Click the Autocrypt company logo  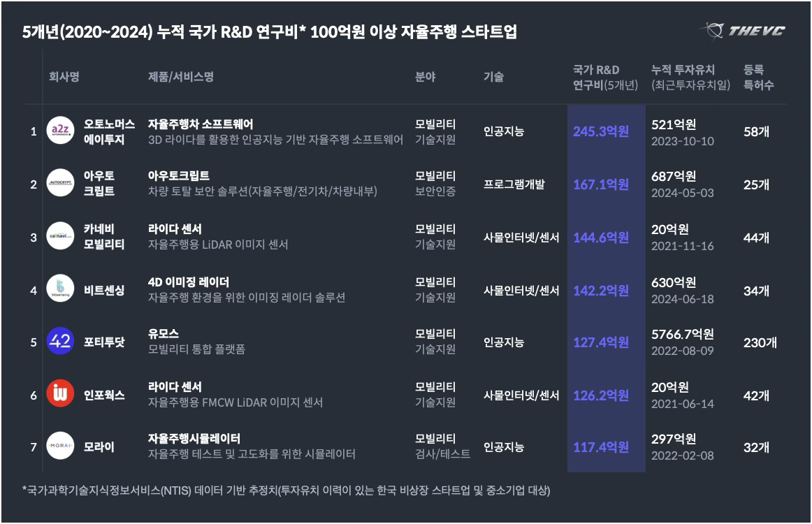(x=60, y=183)
